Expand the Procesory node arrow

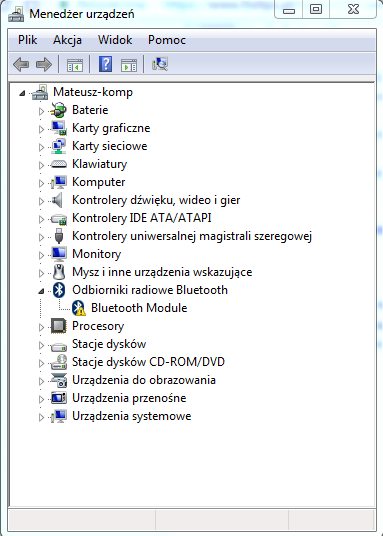coord(41,327)
